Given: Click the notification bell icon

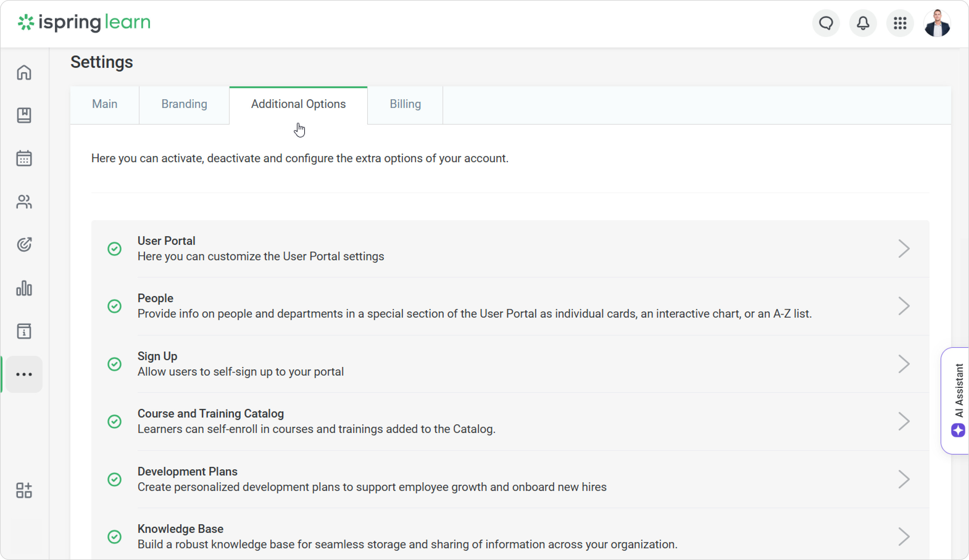Looking at the screenshot, I should pyautogui.click(x=863, y=23).
